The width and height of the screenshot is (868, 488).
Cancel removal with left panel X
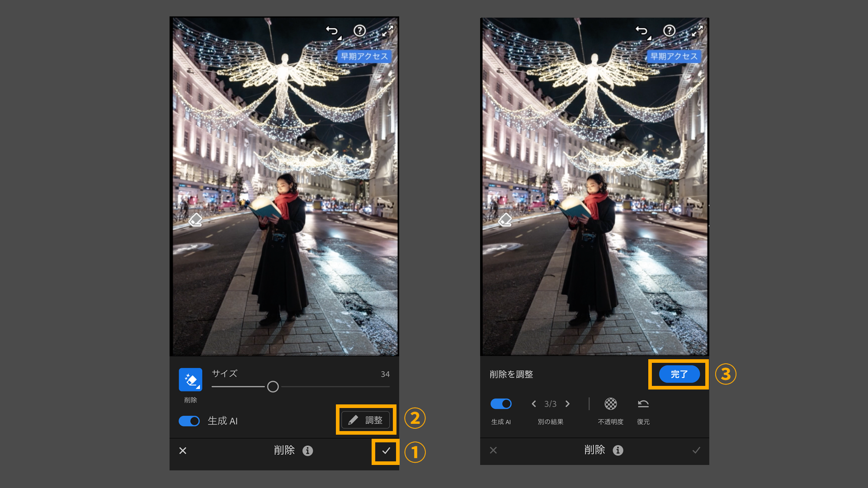(x=183, y=450)
